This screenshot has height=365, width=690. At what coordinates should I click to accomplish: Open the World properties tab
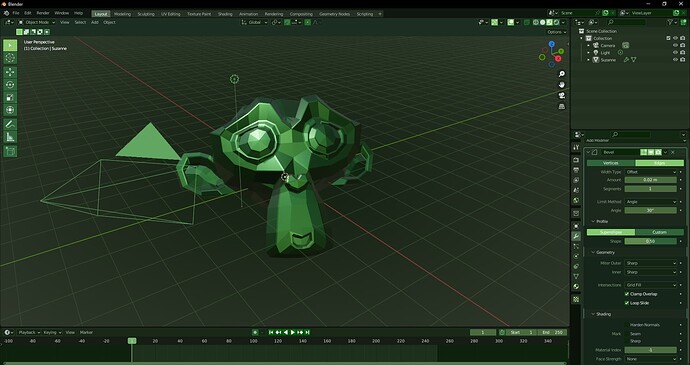[576, 200]
